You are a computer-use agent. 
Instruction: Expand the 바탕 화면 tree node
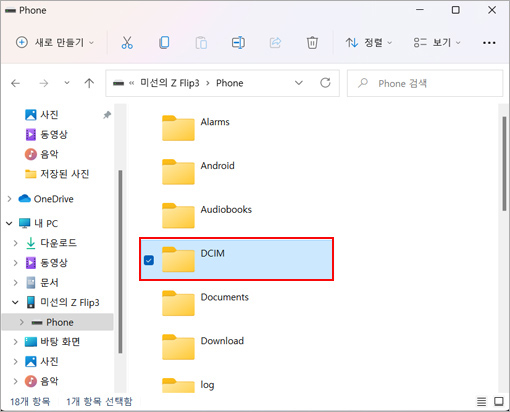pyautogui.click(x=15, y=342)
